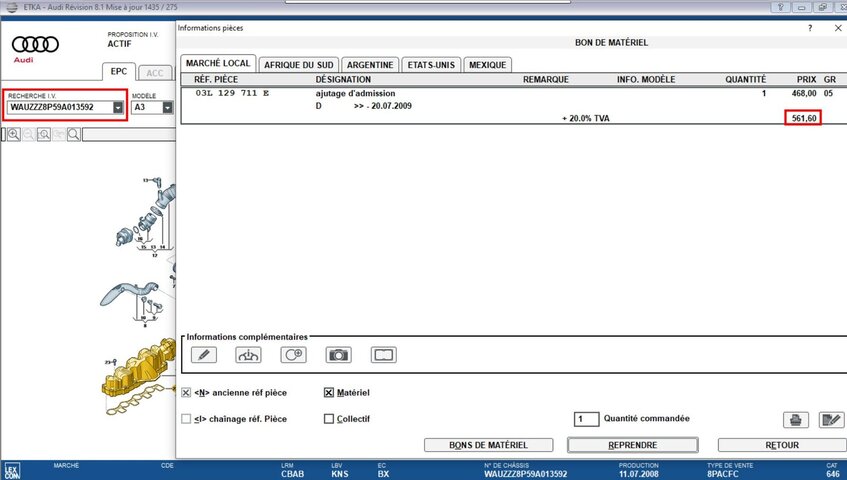Click the QUANTITÉ column header

[745, 79]
